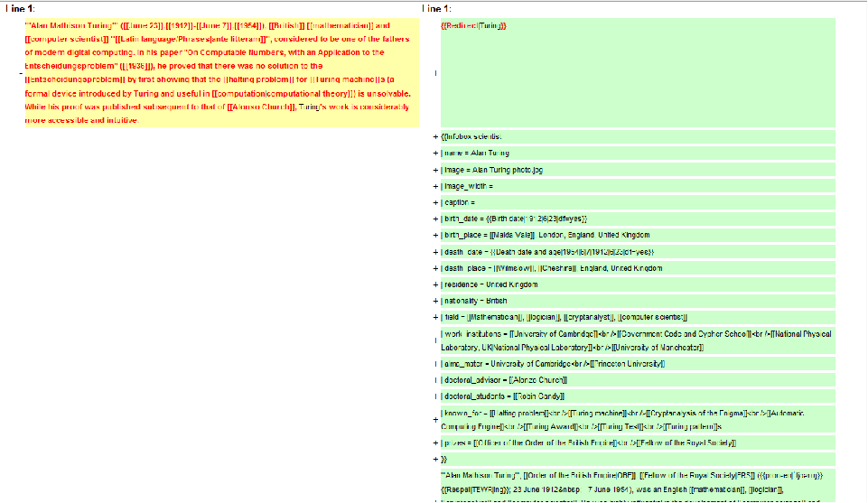Click the minus marker beside the removed paragraph

pyautogui.click(x=21, y=73)
